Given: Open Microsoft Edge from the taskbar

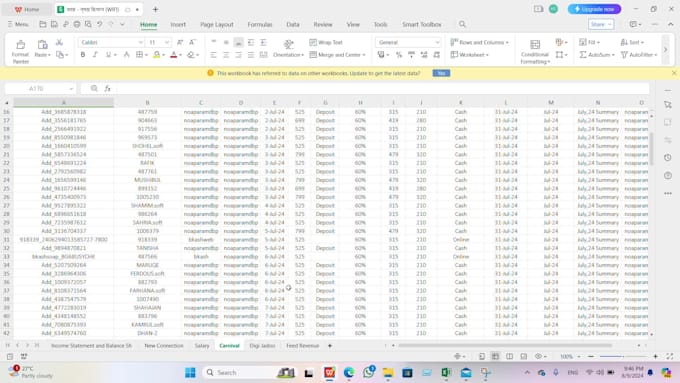Looking at the screenshot, I should (349, 372).
